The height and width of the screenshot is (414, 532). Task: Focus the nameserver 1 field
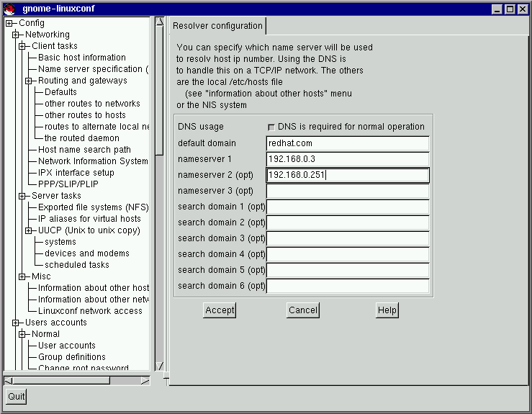pyautogui.click(x=347, y=159)
